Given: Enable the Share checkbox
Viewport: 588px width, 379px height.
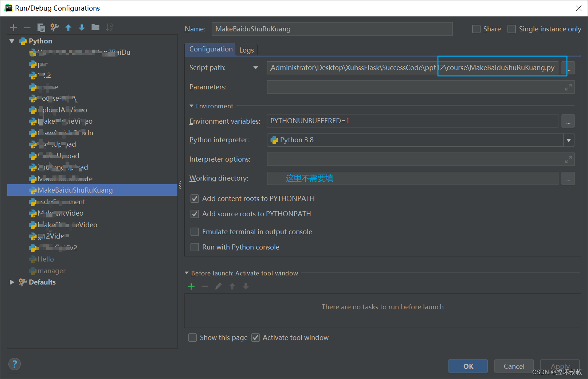Looking at the screenshot, I should [476, 29].
